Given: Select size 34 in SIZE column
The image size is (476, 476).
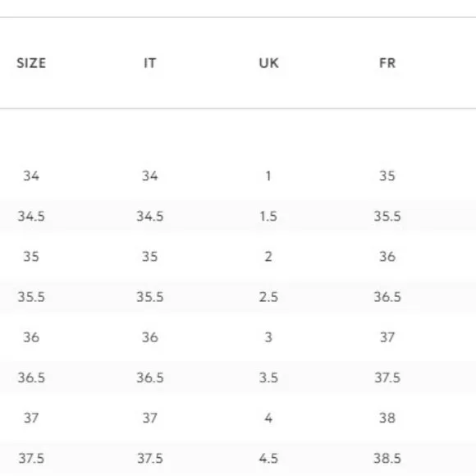Looking at the screenshot, I should coord(31,176).
